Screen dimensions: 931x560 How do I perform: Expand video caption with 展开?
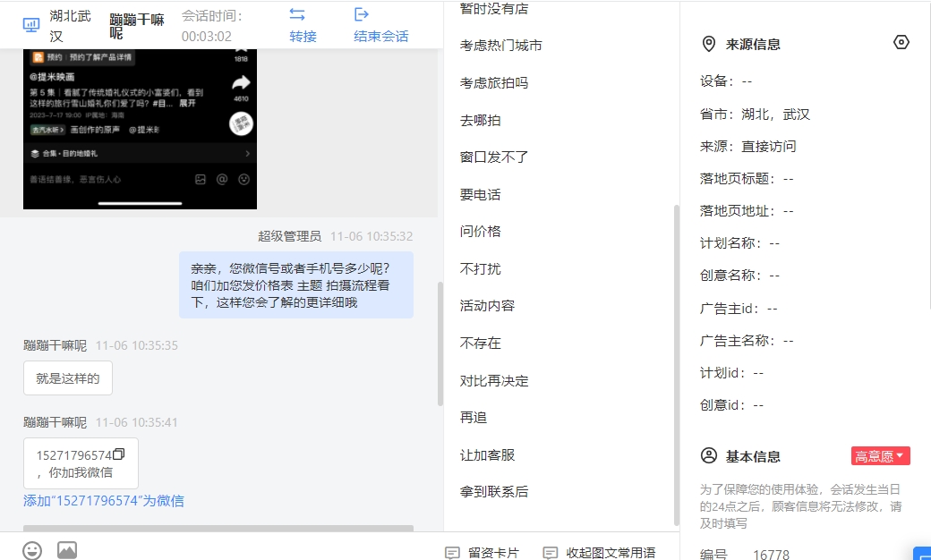[188, 103]
